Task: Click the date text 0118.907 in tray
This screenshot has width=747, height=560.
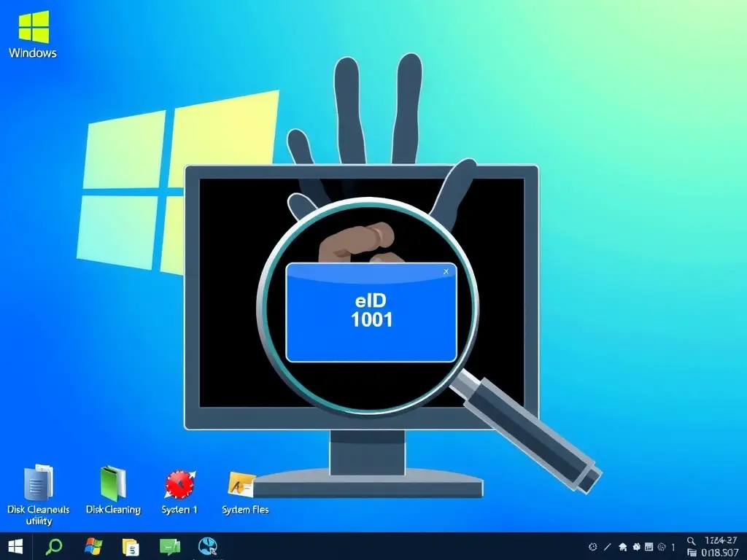Action: coord(719,553)
